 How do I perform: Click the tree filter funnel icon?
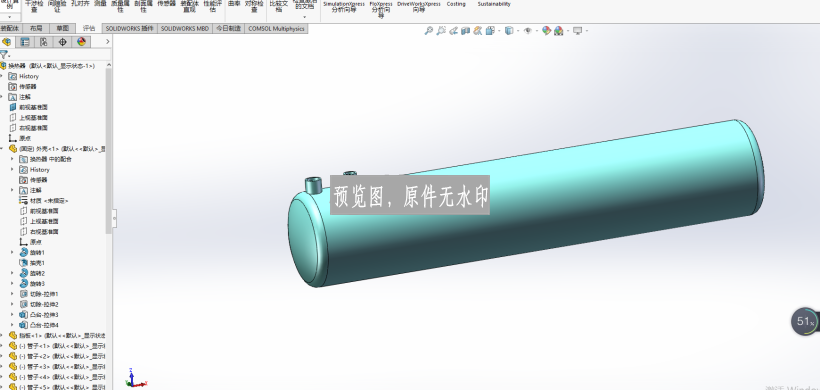pyautogui.click(x=4, y=55)
